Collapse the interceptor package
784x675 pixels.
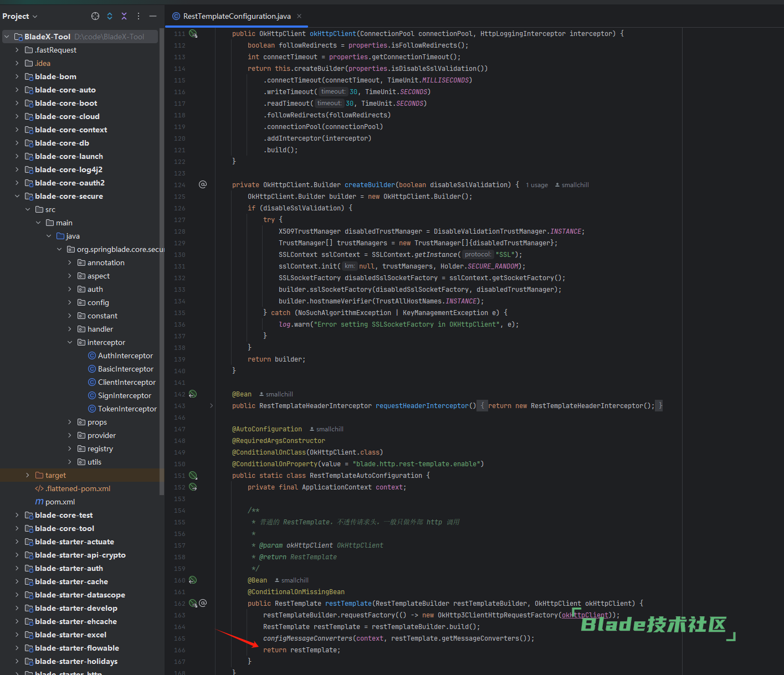(x=70, y=342)
